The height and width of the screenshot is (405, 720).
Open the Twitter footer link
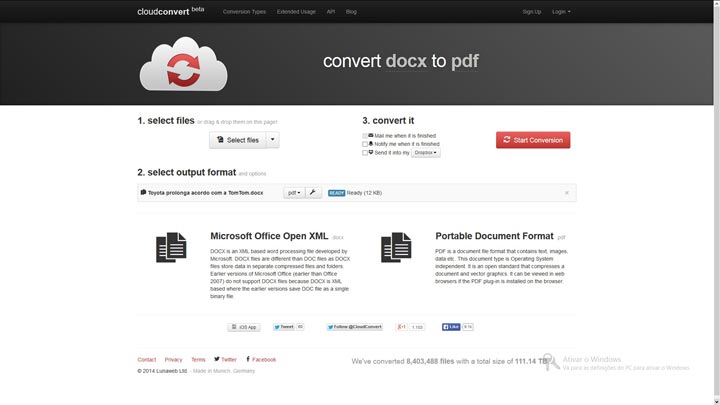tap(225, 360)
